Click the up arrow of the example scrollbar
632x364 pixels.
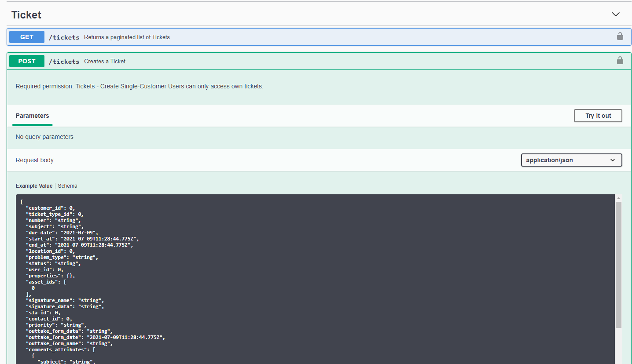click(x=618, y=198)
